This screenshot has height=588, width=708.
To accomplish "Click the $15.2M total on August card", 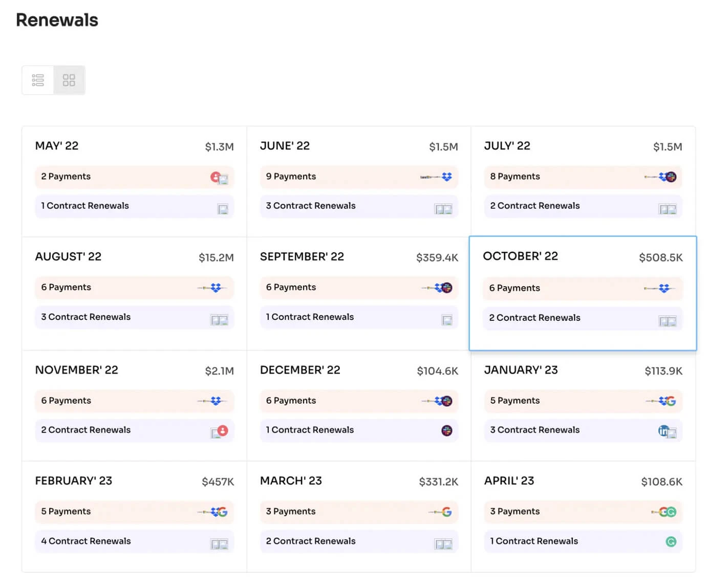I will pyautogui.click(x=216, y=257).
